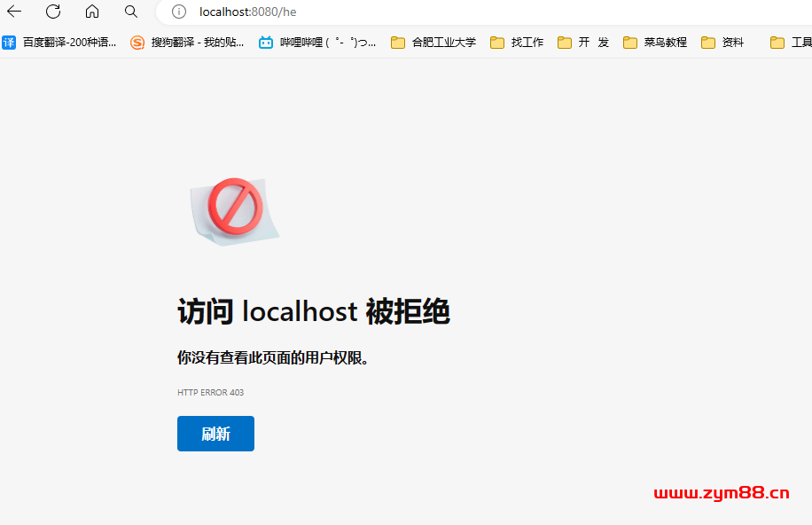Click the red prohibited sign illustration

pyautogui.click(x=235, y=206)
